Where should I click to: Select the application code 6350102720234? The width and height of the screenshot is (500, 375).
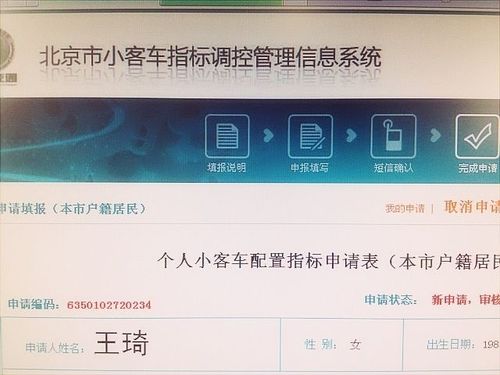coord(109,305)
